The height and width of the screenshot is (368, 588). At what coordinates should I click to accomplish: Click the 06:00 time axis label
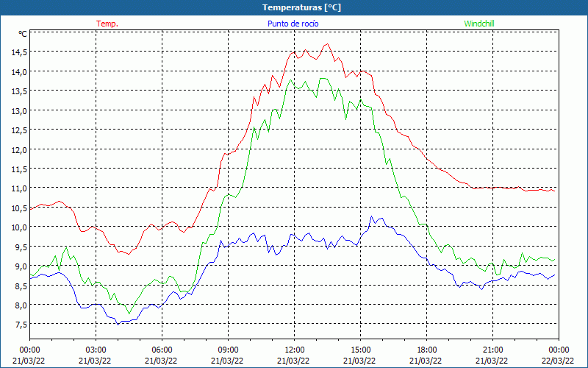pyautogui.click(x=162, y=350)
